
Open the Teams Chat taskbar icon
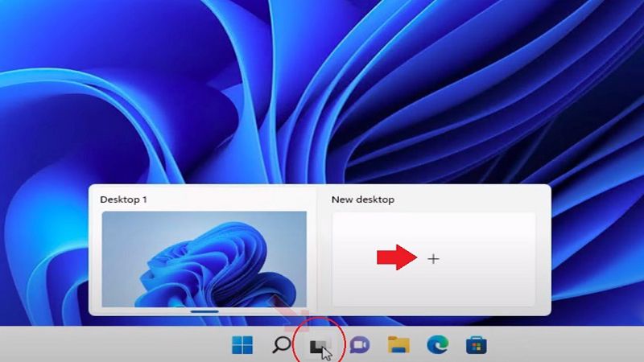[360, 345]
